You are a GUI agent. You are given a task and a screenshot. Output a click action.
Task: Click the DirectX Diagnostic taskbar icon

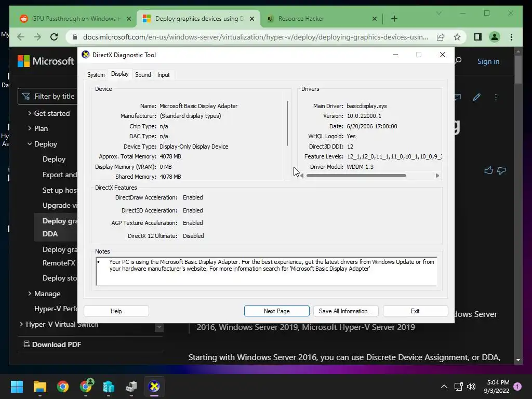point(154,387)
